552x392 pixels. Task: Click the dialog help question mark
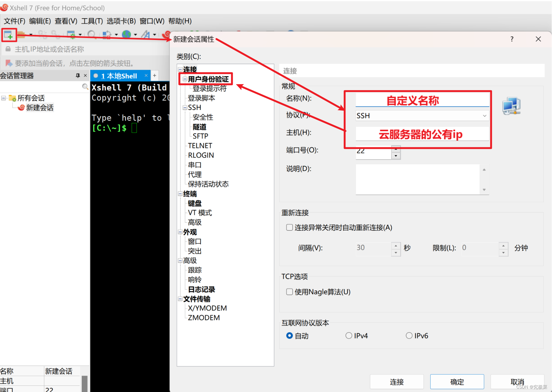tap(512, 39)
